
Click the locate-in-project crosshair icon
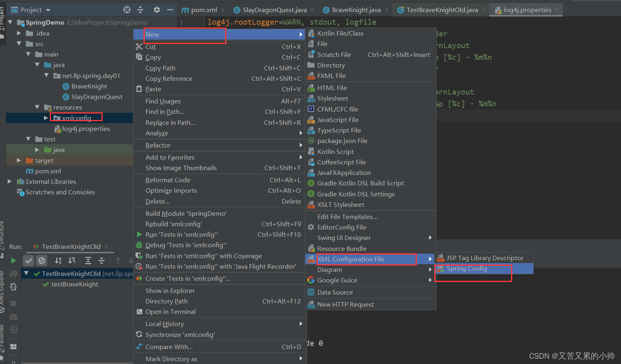pos(127,10)
